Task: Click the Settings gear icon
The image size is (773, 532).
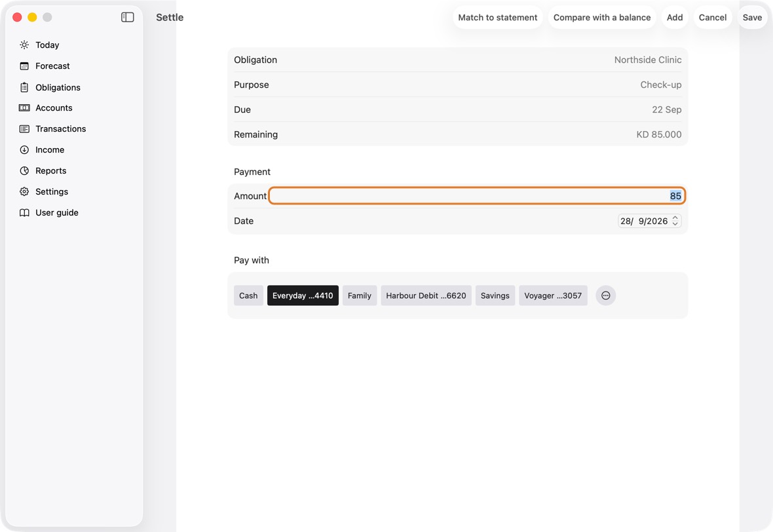Action: (24, 192)
